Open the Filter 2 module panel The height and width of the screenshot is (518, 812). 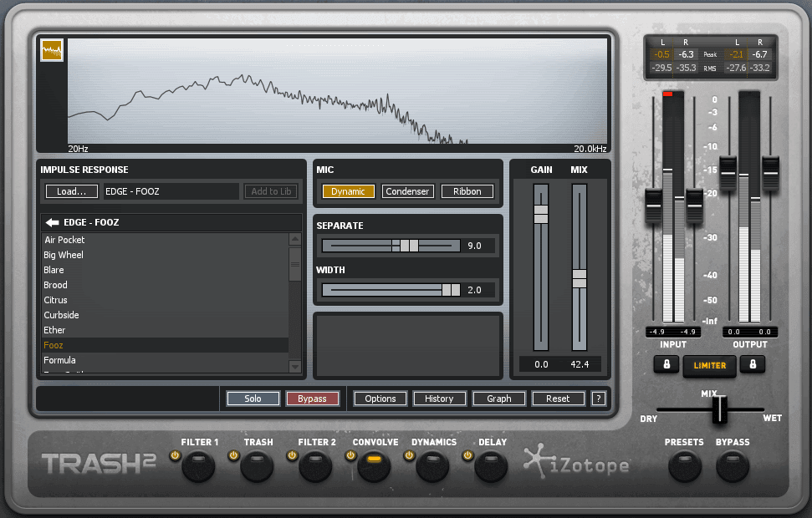pos(315,465)
